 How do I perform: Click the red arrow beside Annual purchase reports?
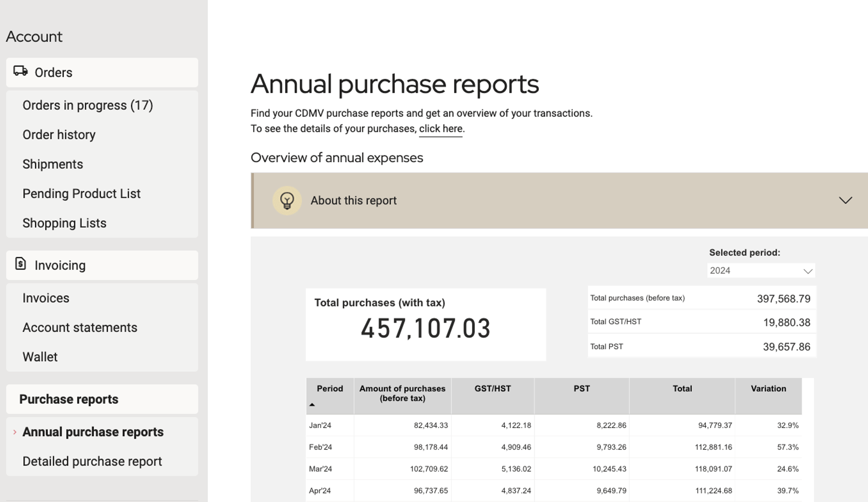click(15, 432)
